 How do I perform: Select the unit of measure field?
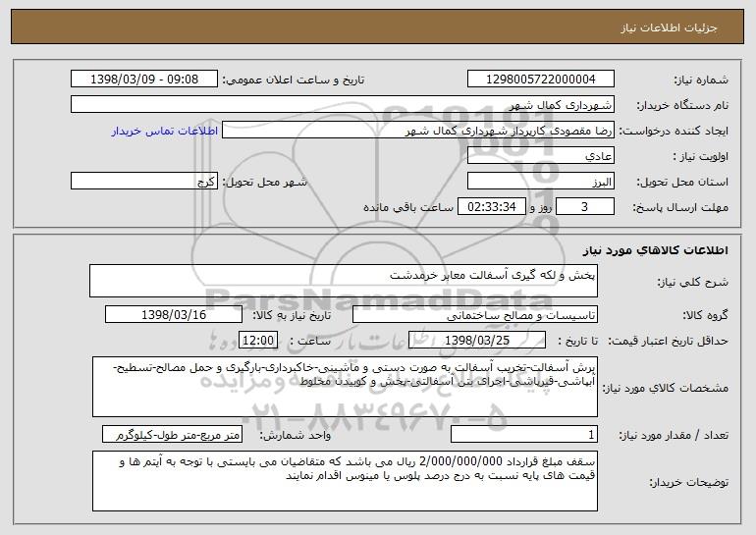172,434
